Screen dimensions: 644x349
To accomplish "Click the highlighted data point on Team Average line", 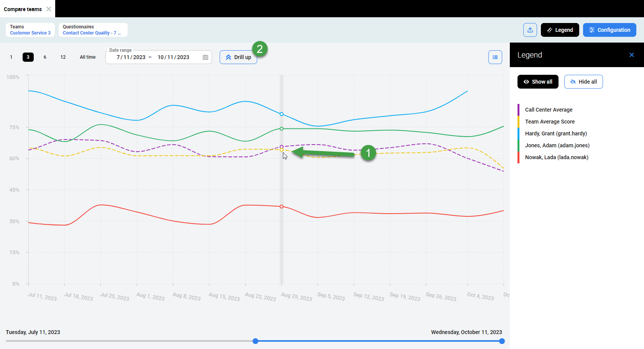I will [282, 149].
